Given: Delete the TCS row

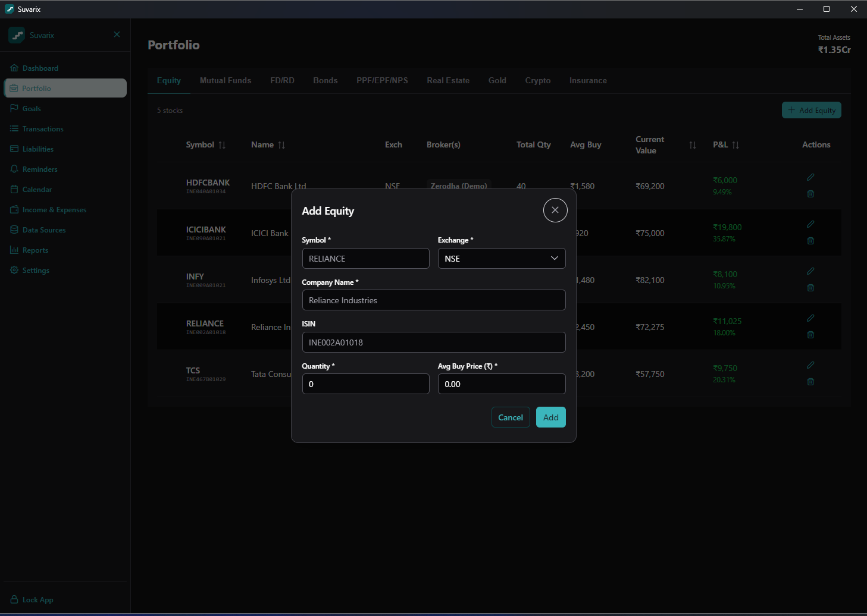Looking at the screenshot, I should coord(810,382).
